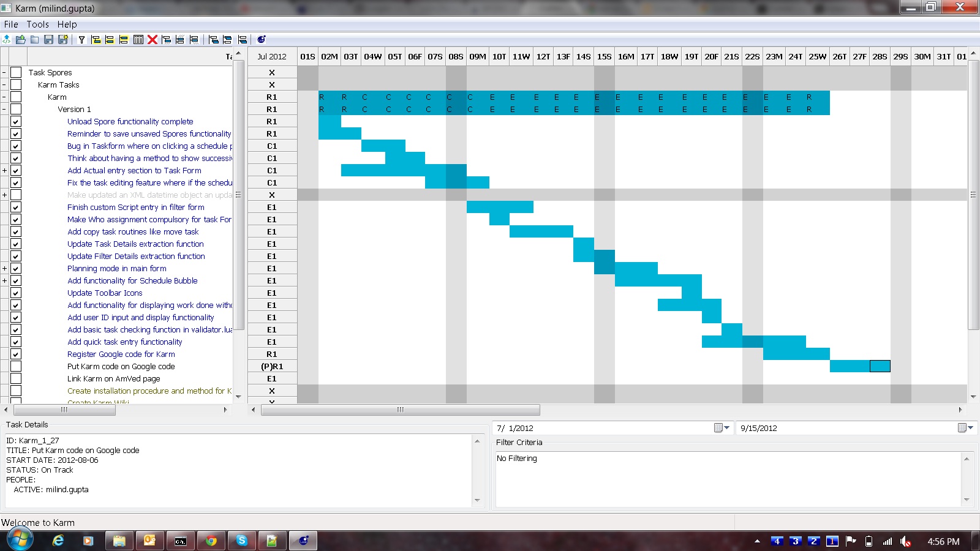
Task: Click the last Gantt icon before Lua icon
Action: (243, 39)
